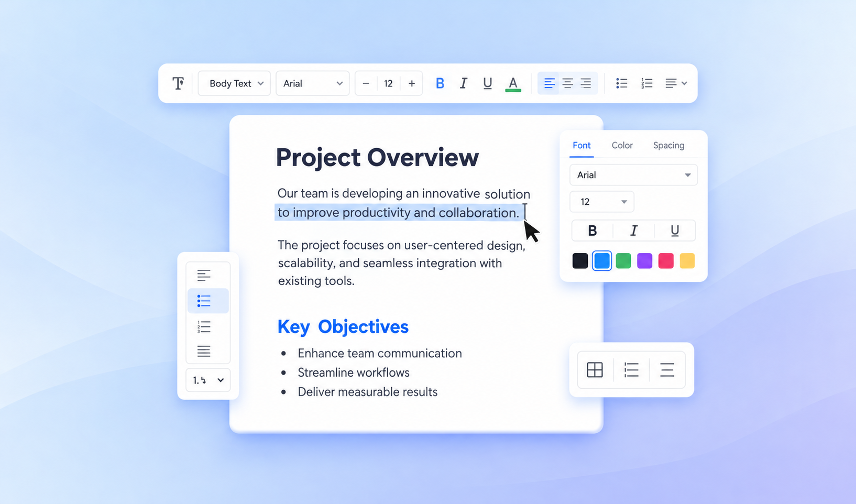This screenshot has width=856, height=504.
Task: Choose the pink-red color swatch
Action: (x=666, y=260)
